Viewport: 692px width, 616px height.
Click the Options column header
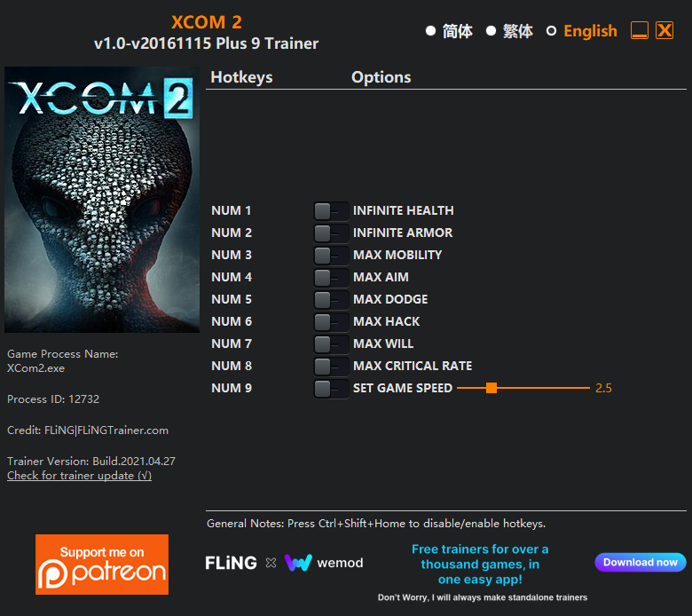click(381, 77)
